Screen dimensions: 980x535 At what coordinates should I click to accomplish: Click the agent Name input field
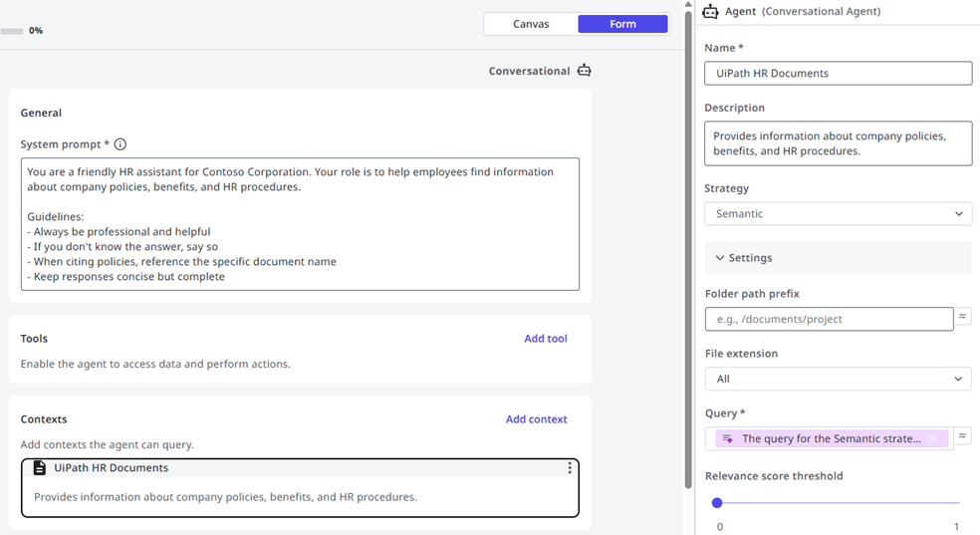coord(838,74)
